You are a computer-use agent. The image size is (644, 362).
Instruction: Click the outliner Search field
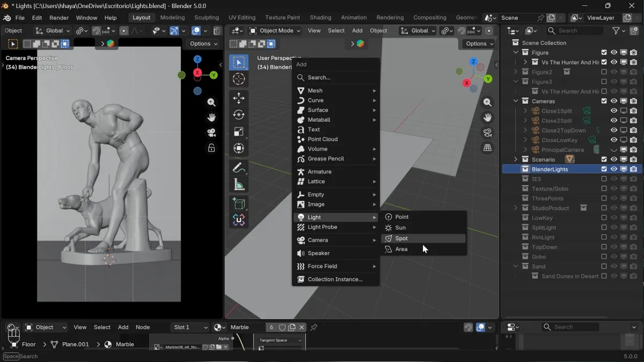pyautogui.click(x=575, y=31)
